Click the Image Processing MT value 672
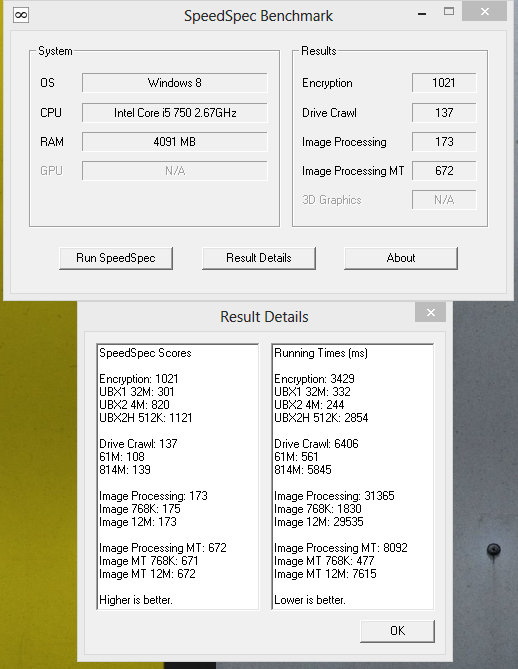Image resolution: width=518 pixels, height=669 pixels. point(444,171)
